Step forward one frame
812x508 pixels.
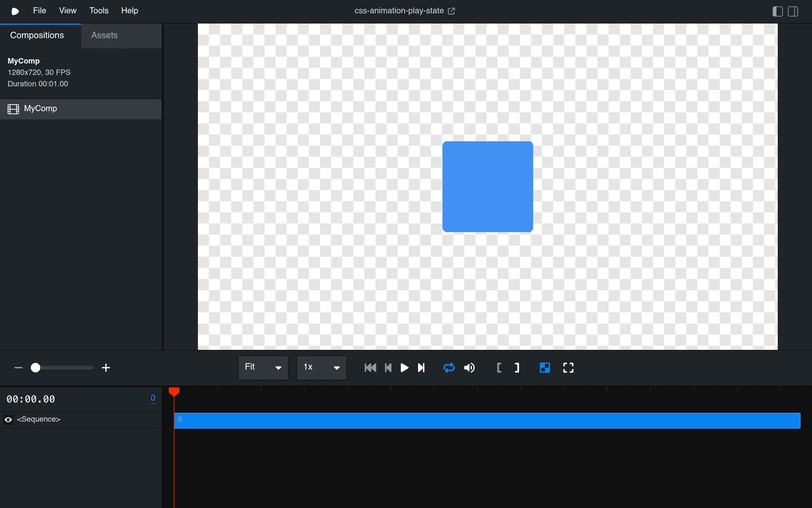pyautogui.click(x=421, y=368)
